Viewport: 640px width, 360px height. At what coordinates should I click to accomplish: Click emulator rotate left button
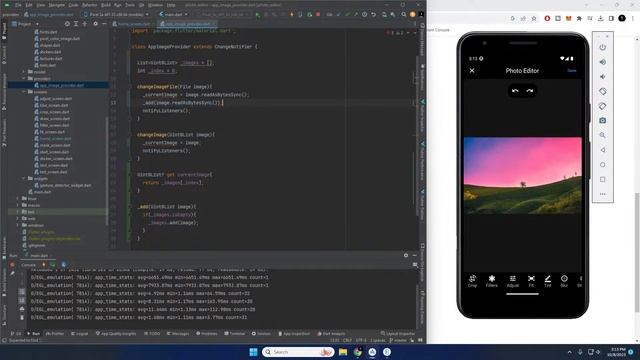point(602,91)
